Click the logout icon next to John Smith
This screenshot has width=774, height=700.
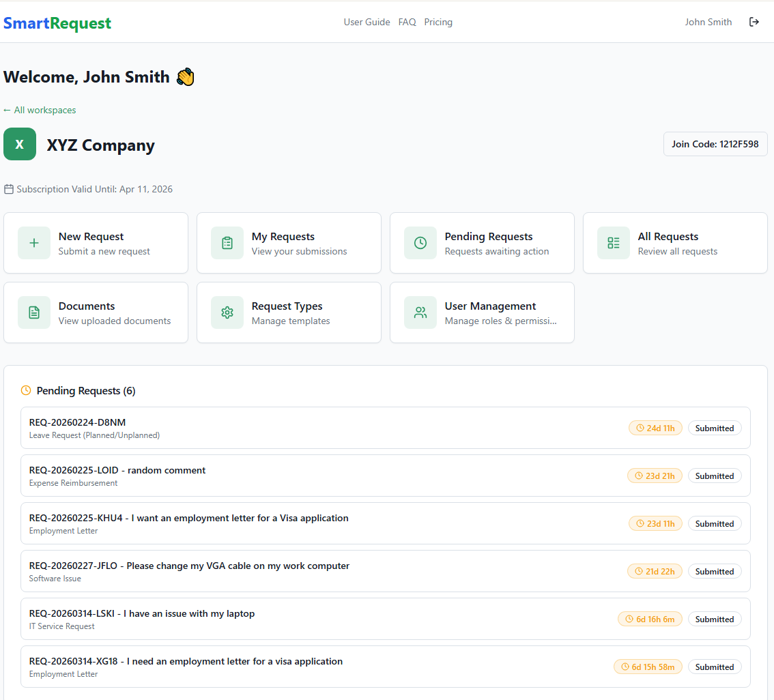pos(754,22)
